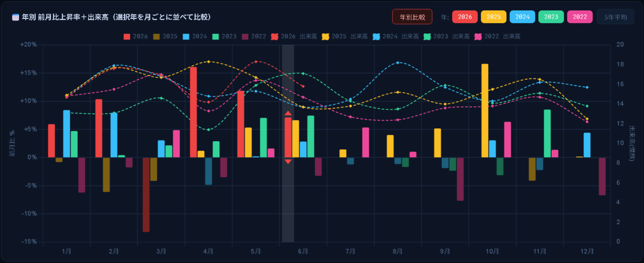Toggle the 2023 year filter button
Image resolution: width=644 pixels, height=263 pixels.
[x=551, y=17]
